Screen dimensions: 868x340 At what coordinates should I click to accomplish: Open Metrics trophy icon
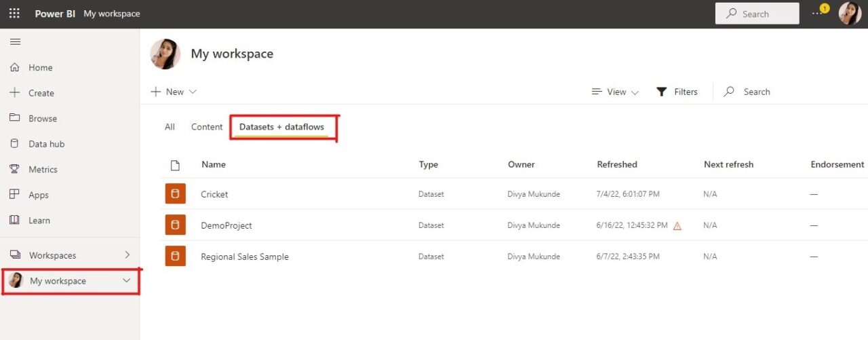coord(15,169)
